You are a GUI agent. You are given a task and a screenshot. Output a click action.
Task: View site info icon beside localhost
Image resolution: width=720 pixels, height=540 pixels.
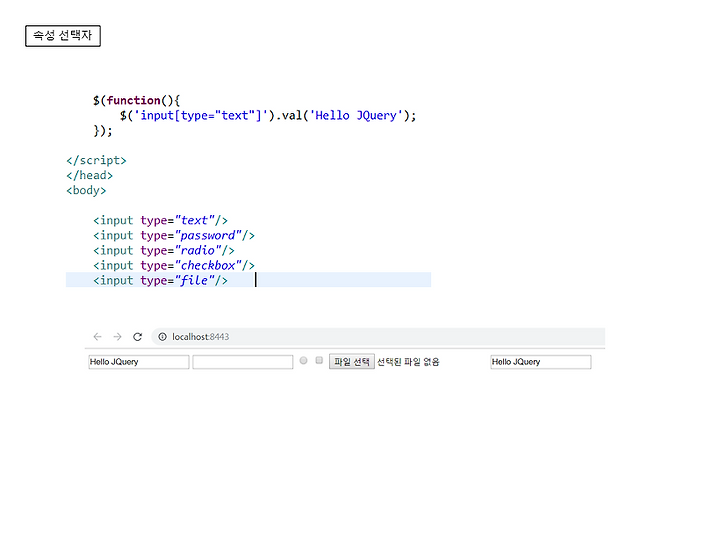click(x=163, y=337)
